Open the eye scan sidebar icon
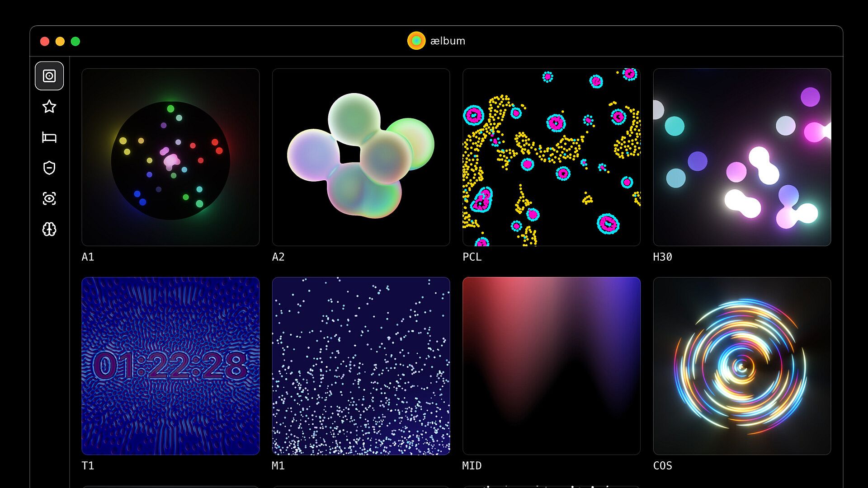The height and width of the screenshot is (488, 868). 49,198
